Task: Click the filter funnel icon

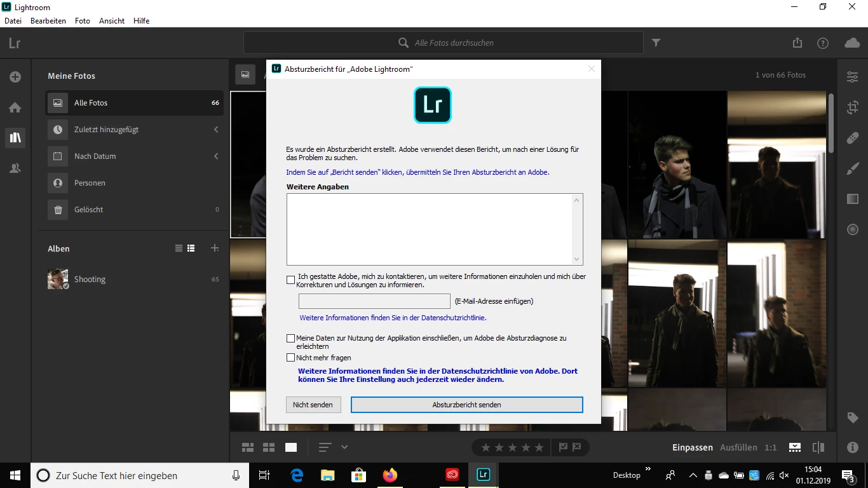Action: coord(656,43)
